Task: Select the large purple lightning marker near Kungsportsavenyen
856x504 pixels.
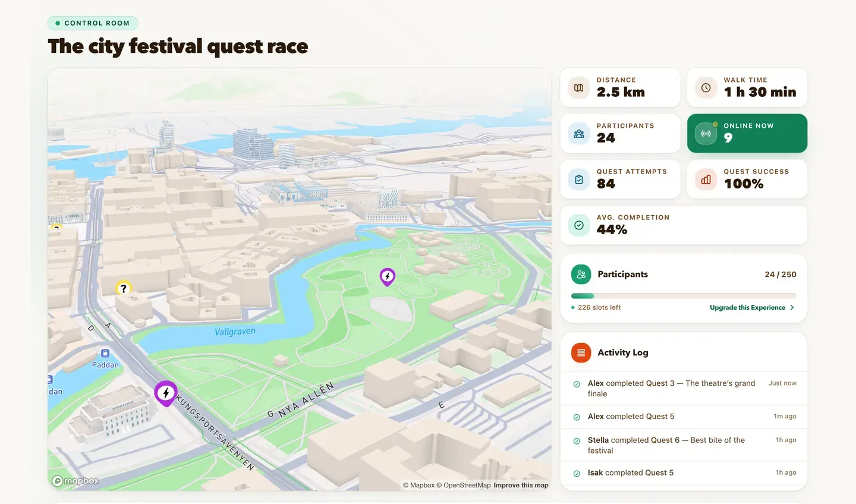Action: 166,393
